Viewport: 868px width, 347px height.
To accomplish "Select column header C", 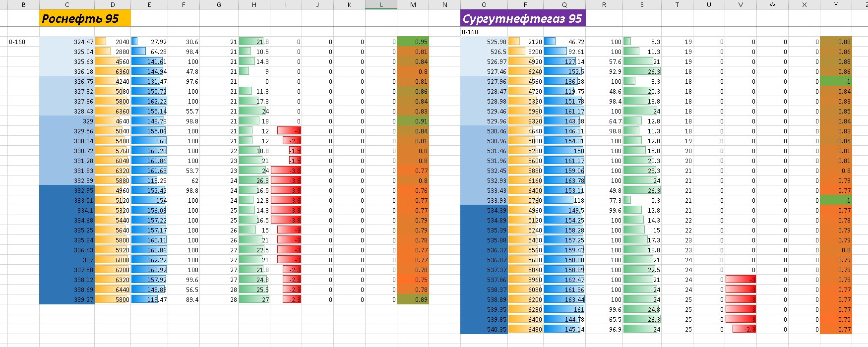I will (67, 4).
